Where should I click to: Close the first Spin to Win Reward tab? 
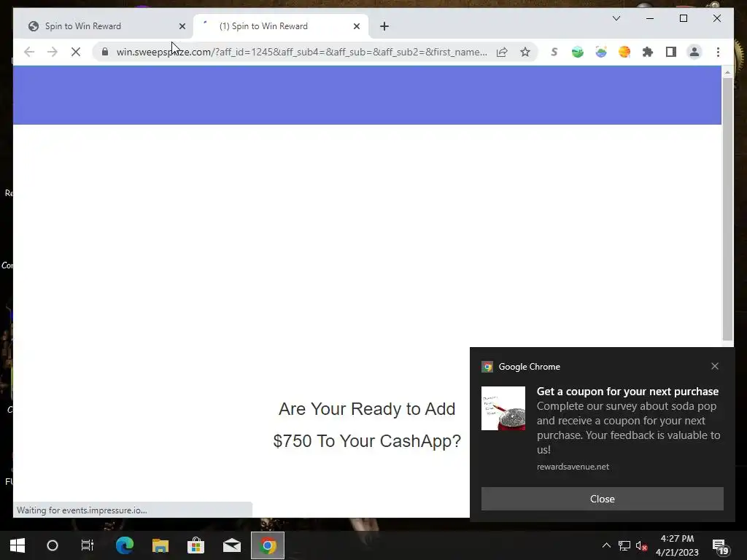(182, 26)
